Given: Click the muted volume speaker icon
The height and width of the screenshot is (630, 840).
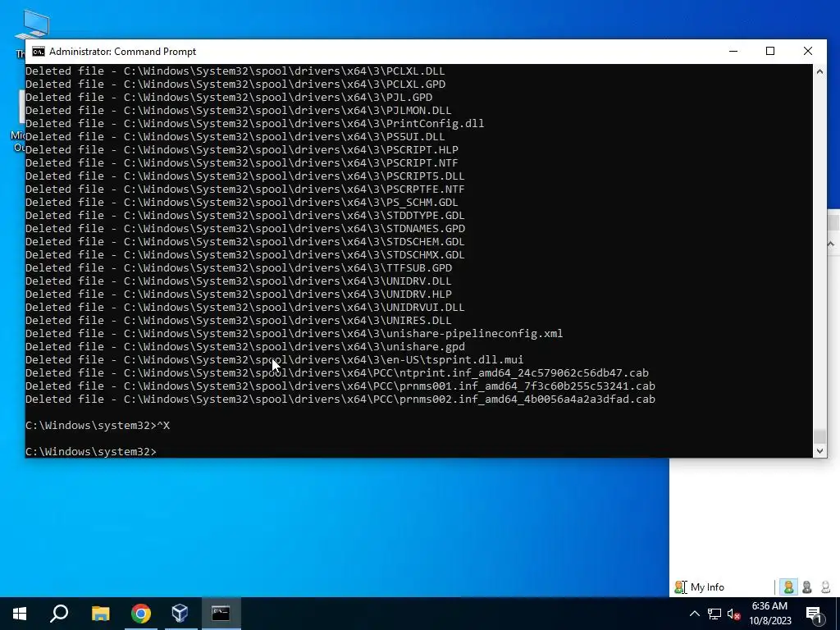Looking at the screenshot, I should 733,614.
